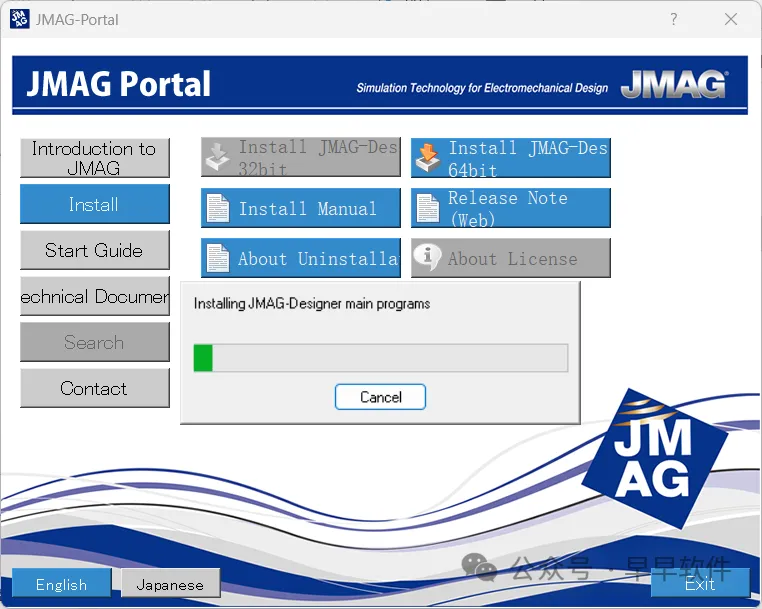Viewport: 762px width, 609px height.
Task: Click Install JMAG-Designer 32bit button
Action: tap(301, 157)
